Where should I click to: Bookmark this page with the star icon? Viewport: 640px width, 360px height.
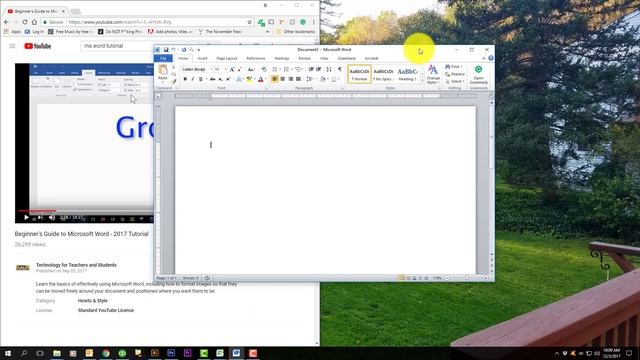(249, 22)
